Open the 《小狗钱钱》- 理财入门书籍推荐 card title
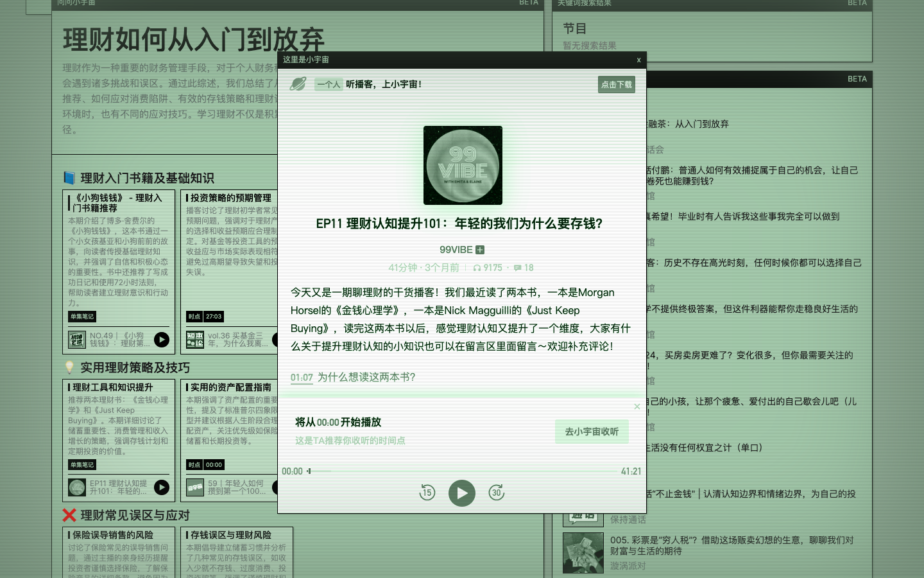Screen dimensions: 924x578 click(117, 203)
